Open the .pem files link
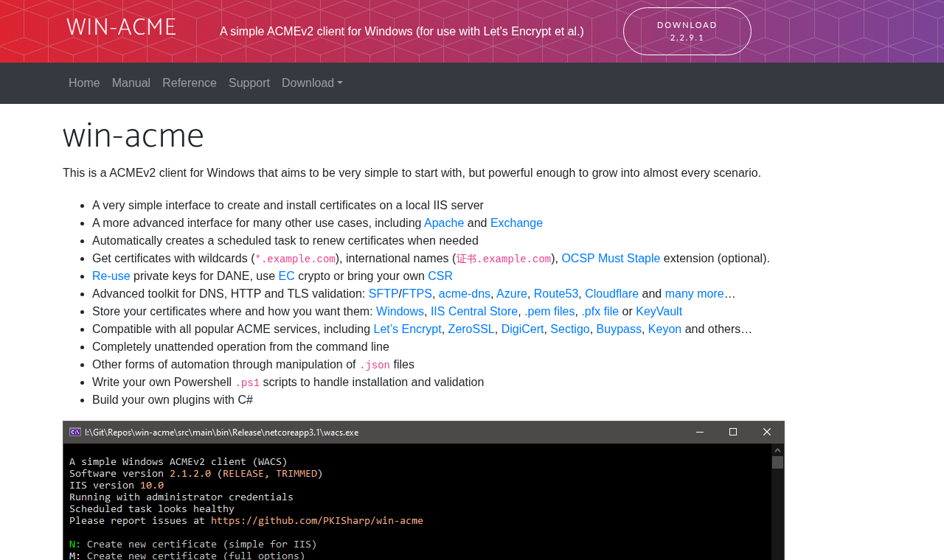The height and width of the screenshot is (560, 944). [549, 312]
